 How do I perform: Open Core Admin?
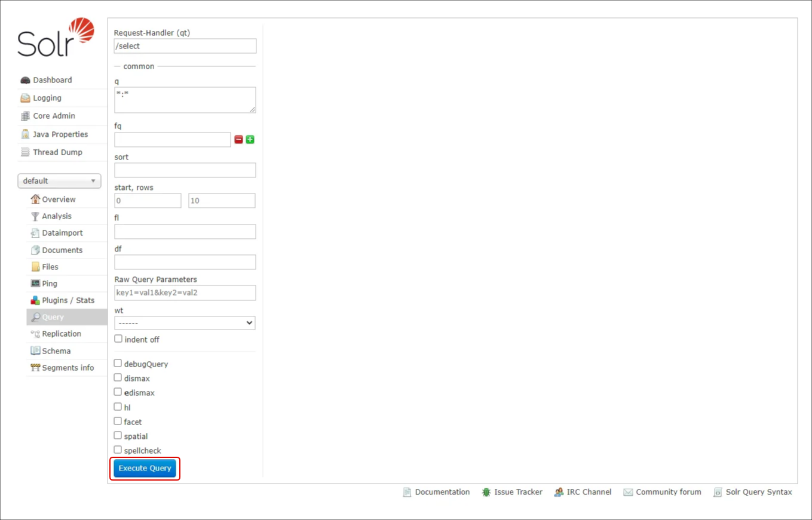54,116
